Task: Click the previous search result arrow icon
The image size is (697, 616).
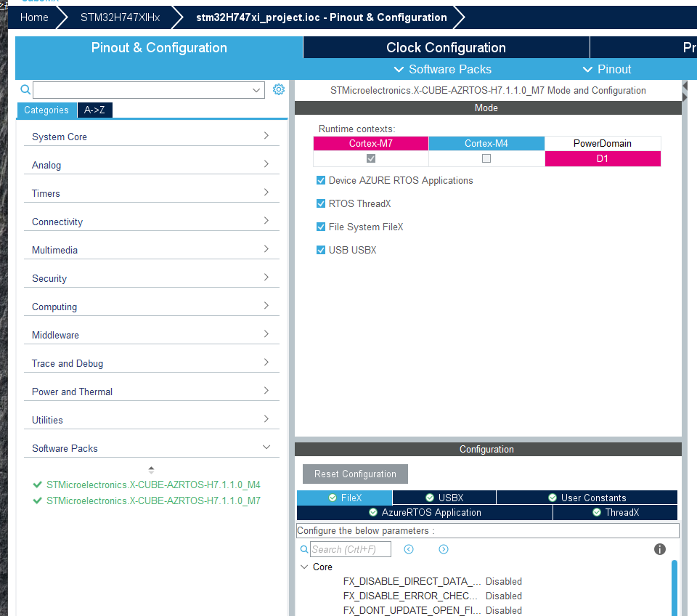Action: click(409, 549)
